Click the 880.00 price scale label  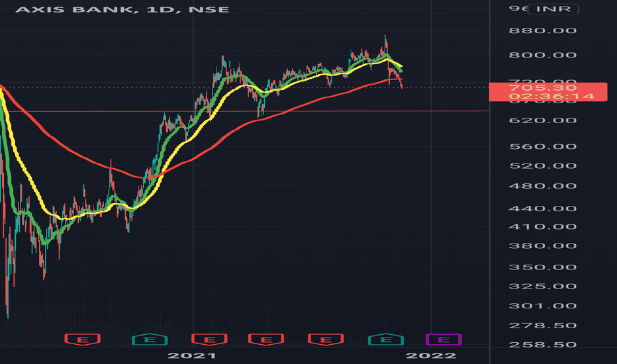tap(543, 30)
